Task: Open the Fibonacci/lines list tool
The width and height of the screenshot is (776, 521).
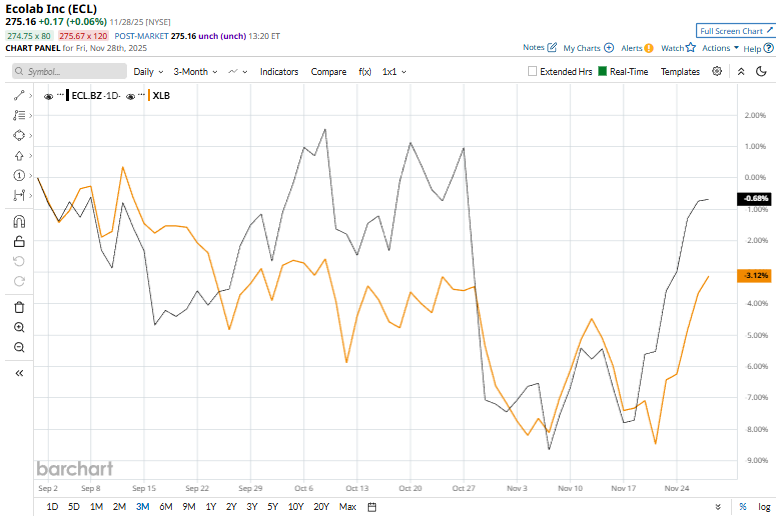Action: pos(19,115)
